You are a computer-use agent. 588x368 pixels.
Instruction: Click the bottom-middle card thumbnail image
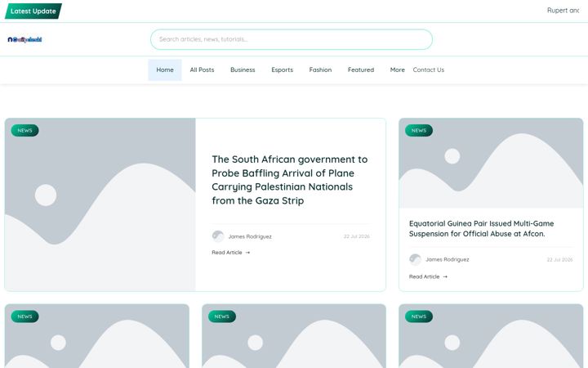coord(294,336)
